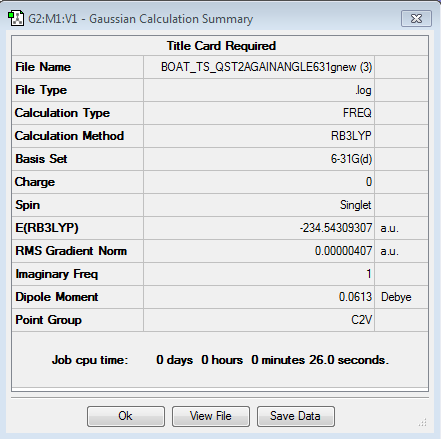This screenshot has height=439, width=441.
Task: Select the Singlet spin value
Action: [x=355, y=205]
